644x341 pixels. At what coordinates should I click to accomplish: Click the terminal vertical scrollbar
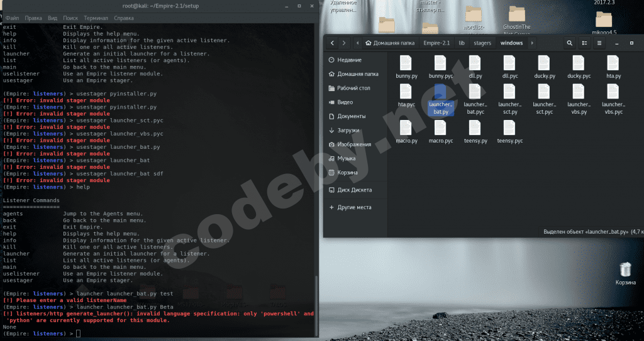point(316,306)
